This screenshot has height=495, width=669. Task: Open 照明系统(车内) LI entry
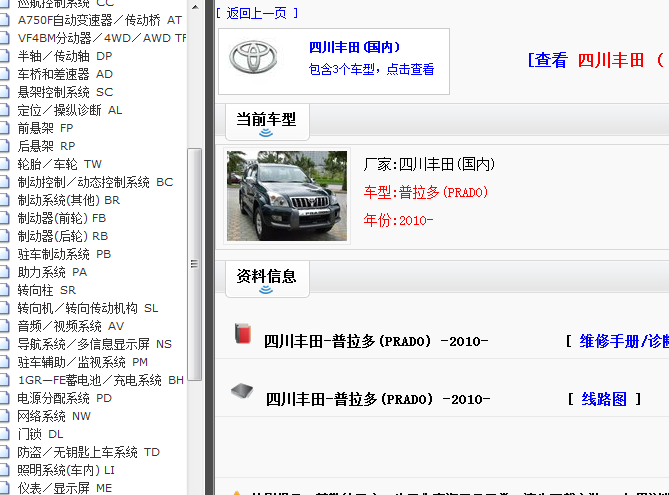pyautogui.click(x=66, y=470)
